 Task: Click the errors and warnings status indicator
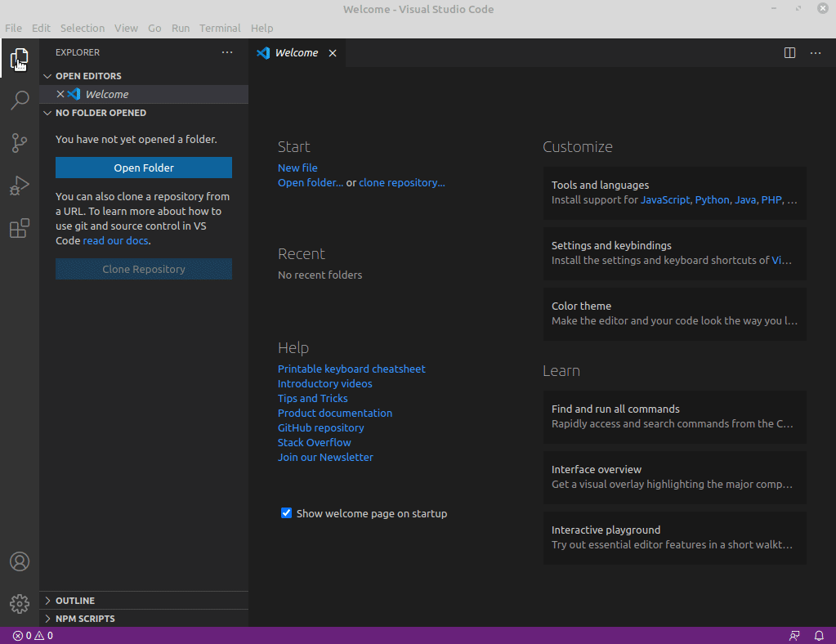tap(33, 636)
